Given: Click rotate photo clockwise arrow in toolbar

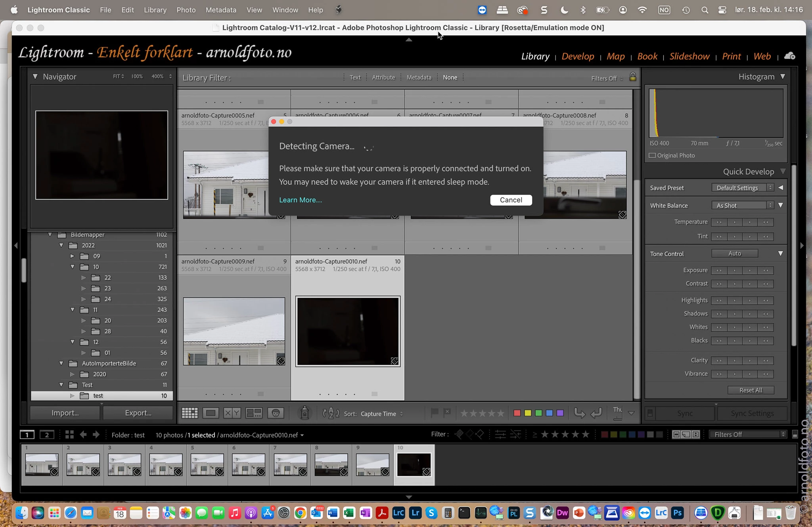Looking at the screenshot, I should pos(596,413).
